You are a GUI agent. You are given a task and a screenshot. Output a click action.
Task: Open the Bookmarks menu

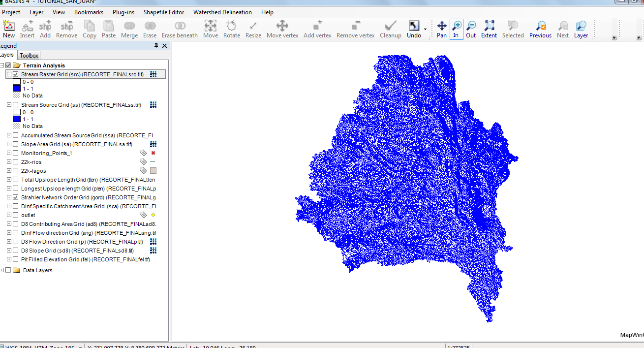89,12
